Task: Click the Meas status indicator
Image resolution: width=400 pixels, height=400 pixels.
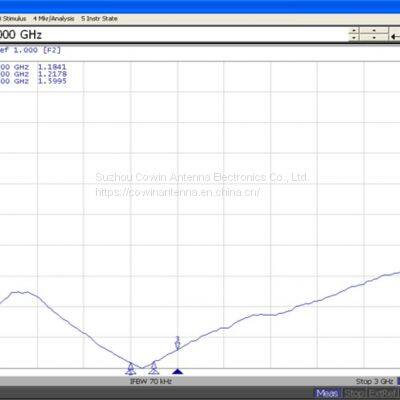Action: pyautogui.click(x=327, y=393)
